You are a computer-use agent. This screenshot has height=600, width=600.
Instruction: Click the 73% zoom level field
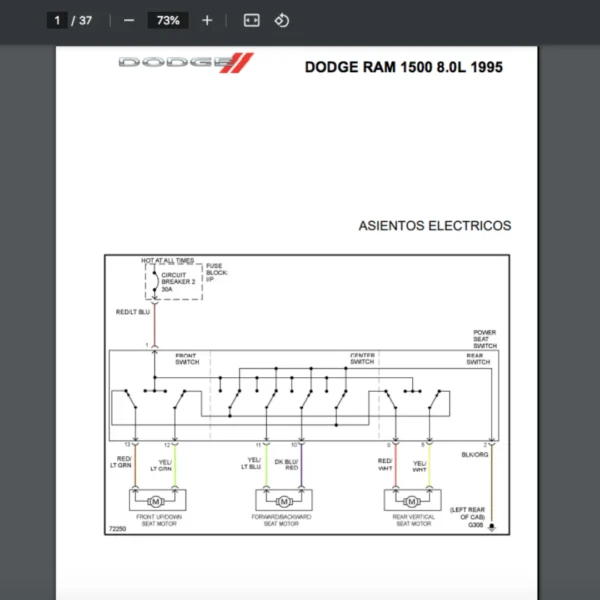pos(168,20)
